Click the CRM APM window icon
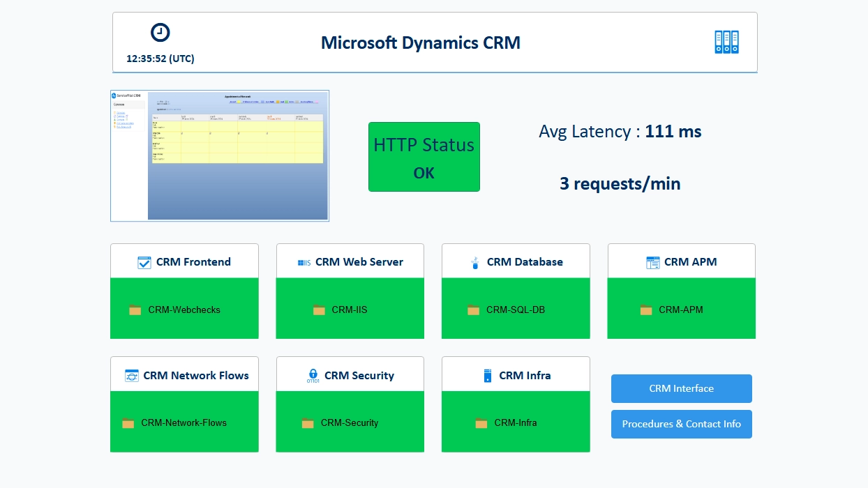 (x=653, y=263)
